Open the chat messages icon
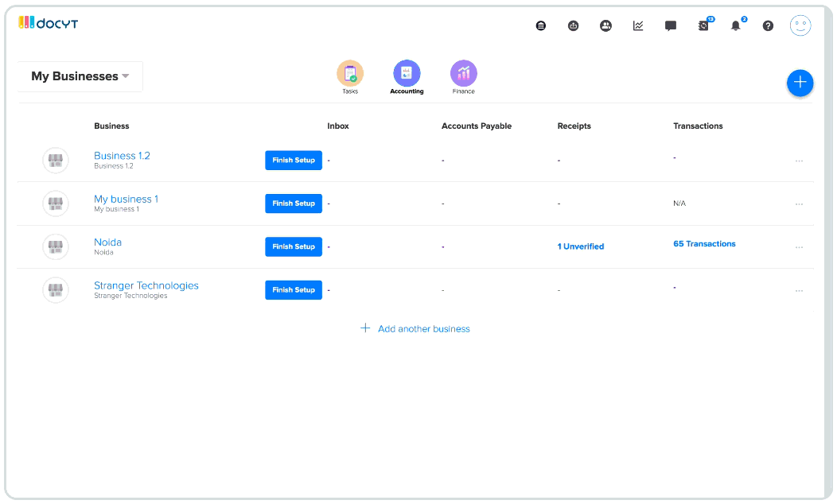 pyautogui.click(x=671, y=25)
